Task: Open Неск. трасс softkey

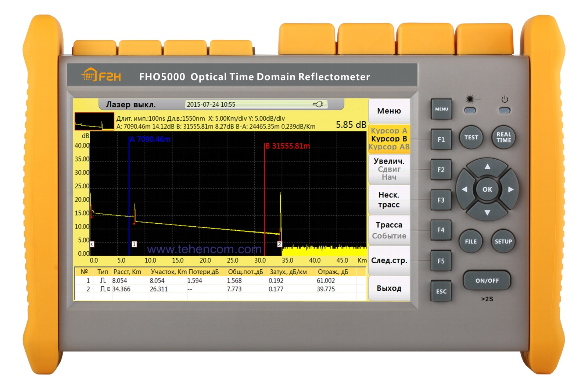Action: tap(389, 200)
